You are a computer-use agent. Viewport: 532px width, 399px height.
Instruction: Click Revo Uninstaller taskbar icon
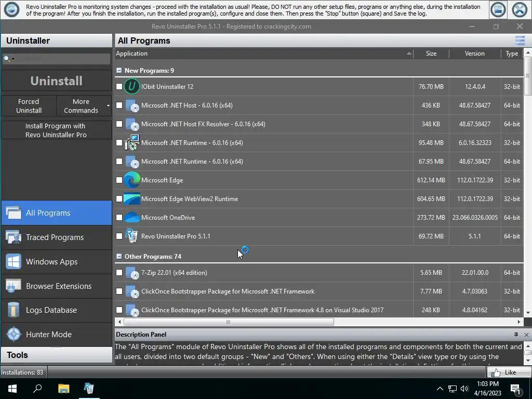89,389
